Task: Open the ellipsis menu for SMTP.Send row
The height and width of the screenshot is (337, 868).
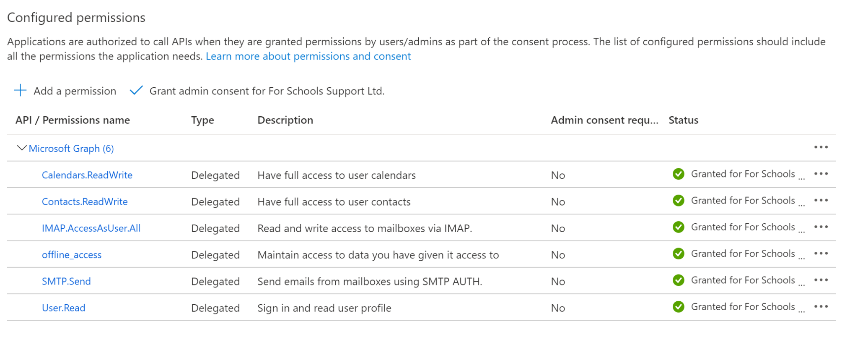Action: (x=821, y=280)
